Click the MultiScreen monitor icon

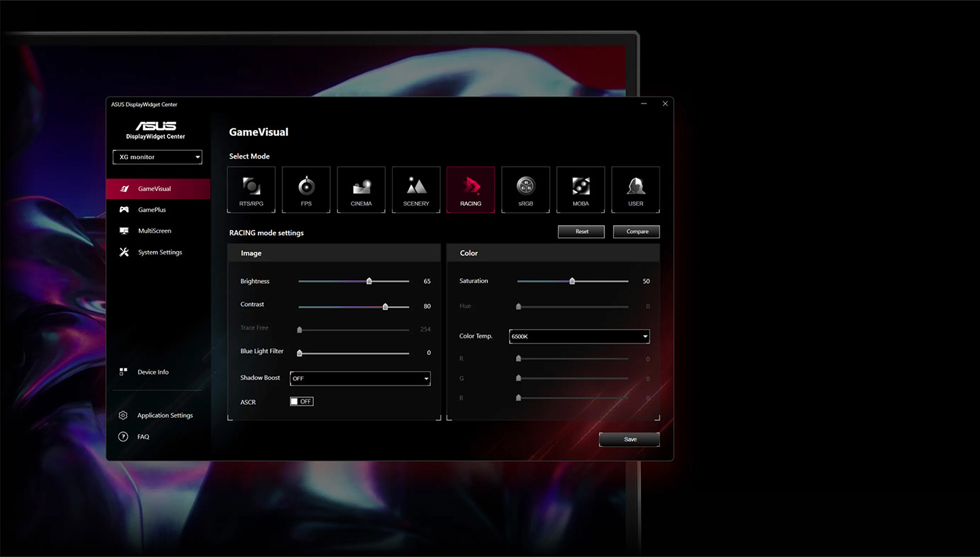[x=124, y=231]
